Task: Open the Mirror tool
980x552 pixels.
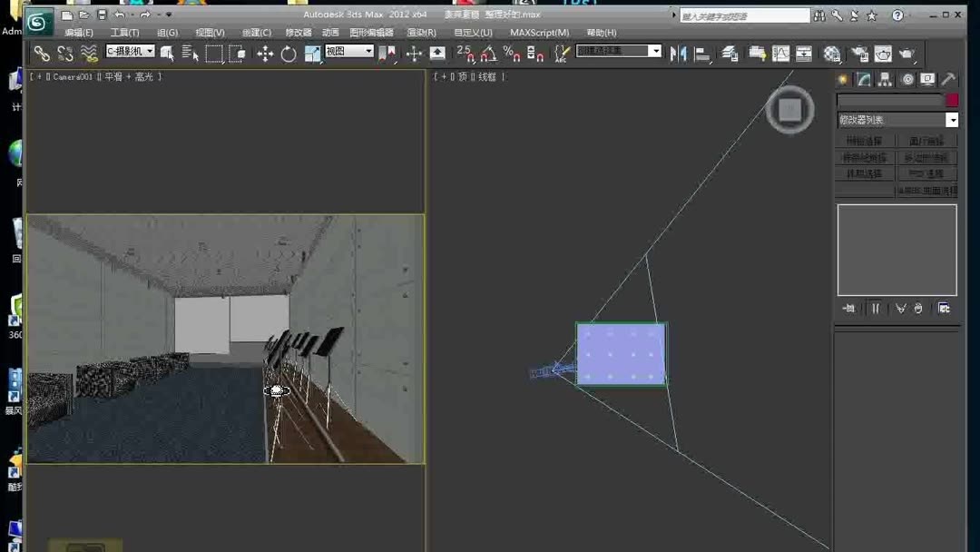Action: point(679,53)
